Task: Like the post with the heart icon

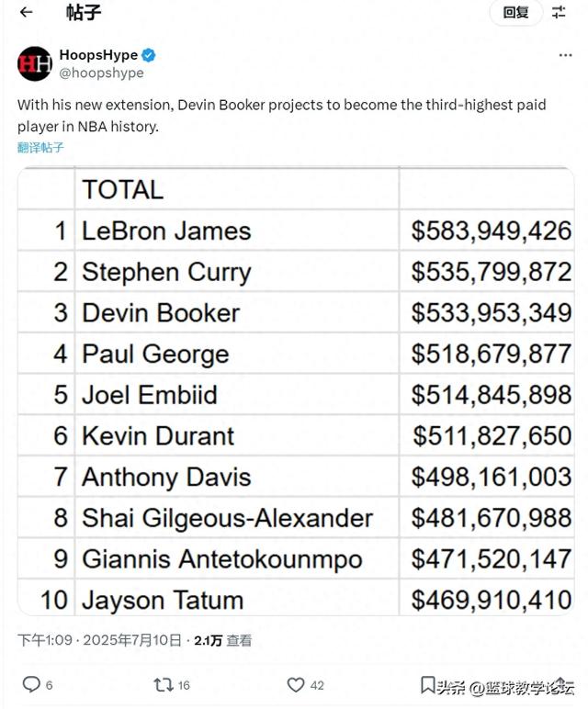Action: pos(296,684)
